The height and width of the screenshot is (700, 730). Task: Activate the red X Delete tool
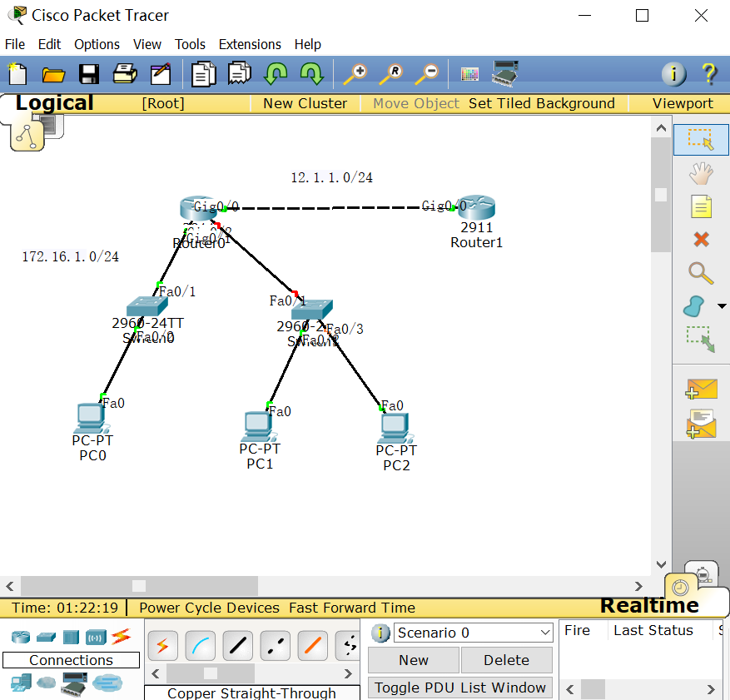701,239
